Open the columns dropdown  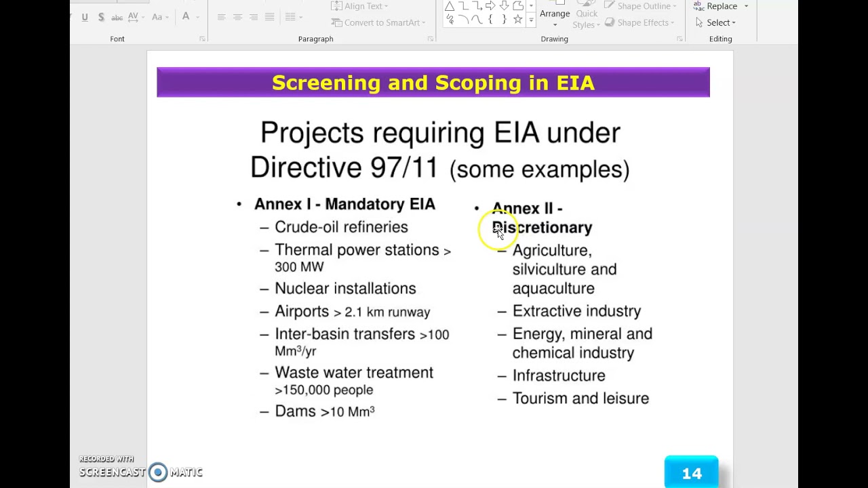coord(294,17)
